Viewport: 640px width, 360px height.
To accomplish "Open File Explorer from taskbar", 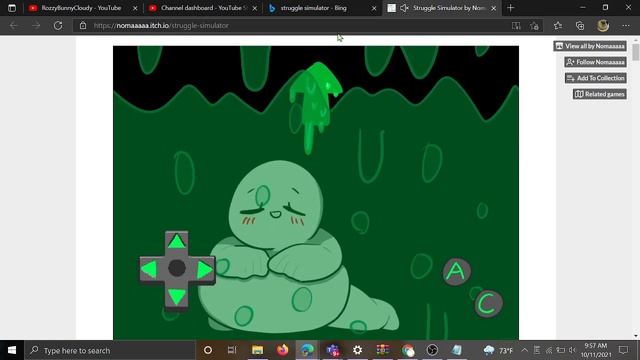I will pyautogui.click(x=257, y=350).
